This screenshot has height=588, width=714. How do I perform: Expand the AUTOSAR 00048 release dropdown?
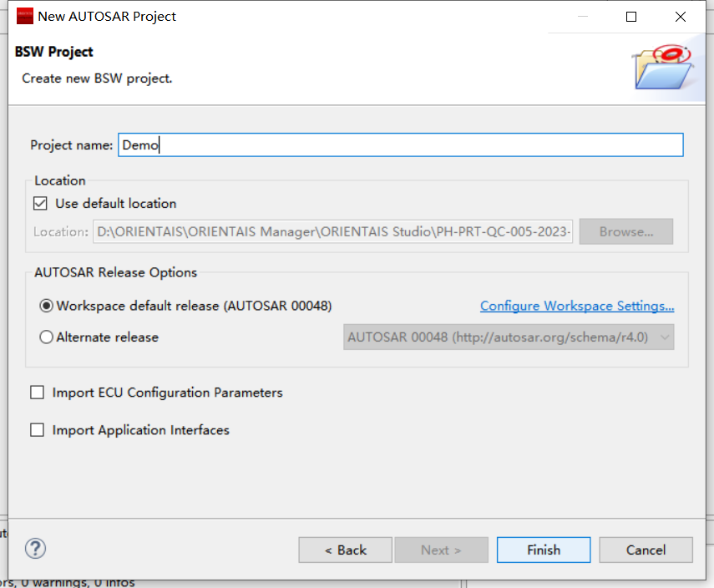click(509, 337)
